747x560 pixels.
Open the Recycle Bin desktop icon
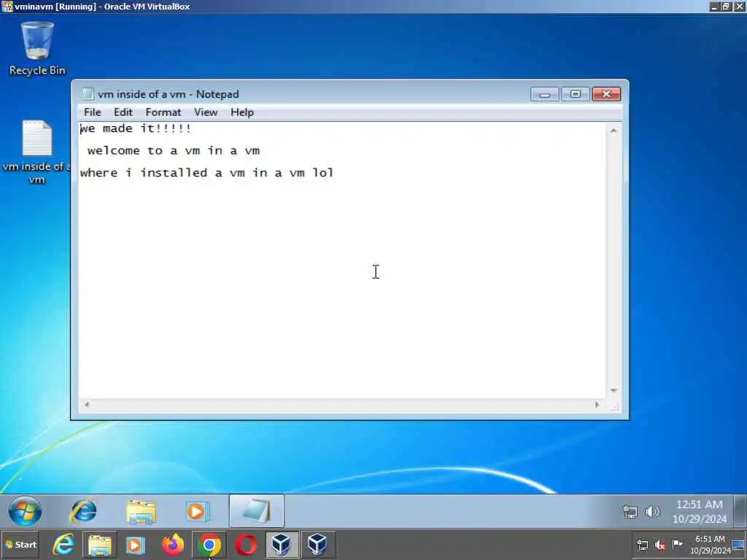pos(37,49)
